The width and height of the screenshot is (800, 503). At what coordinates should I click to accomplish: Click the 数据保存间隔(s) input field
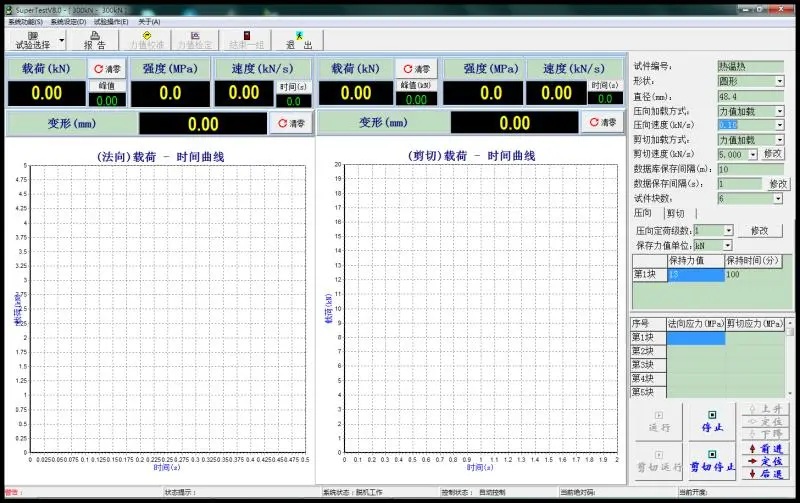coord(740,184)
